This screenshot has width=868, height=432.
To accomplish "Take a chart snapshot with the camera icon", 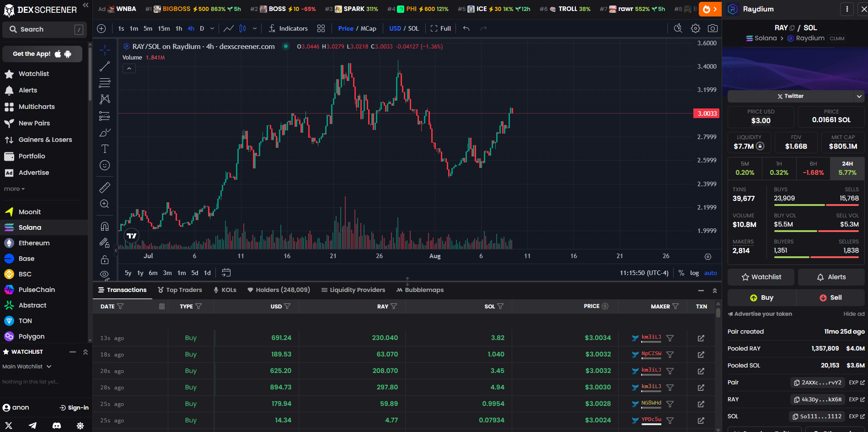I will pos(713,28).
